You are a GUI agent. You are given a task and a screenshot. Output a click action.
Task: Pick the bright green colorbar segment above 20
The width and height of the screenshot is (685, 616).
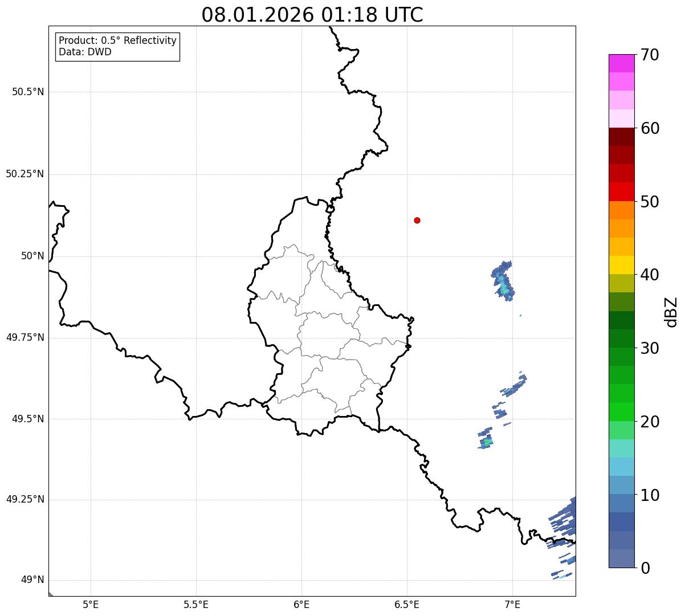pos(621,411)
